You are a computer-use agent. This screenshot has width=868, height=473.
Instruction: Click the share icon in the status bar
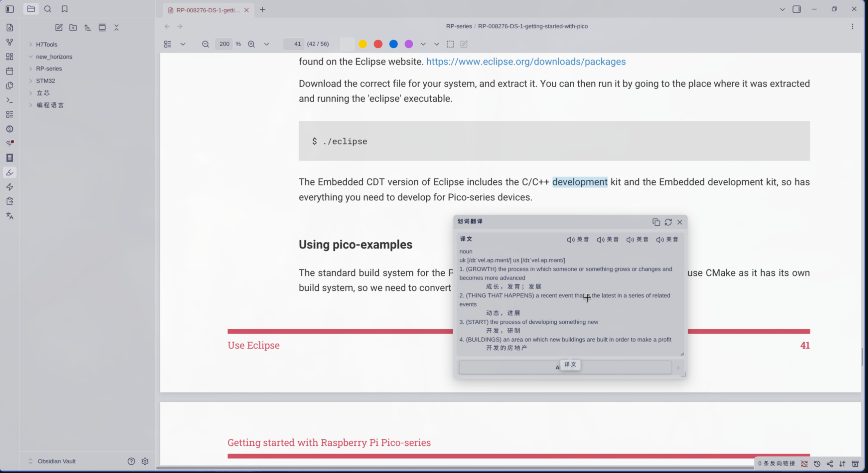tap(830, 464)
